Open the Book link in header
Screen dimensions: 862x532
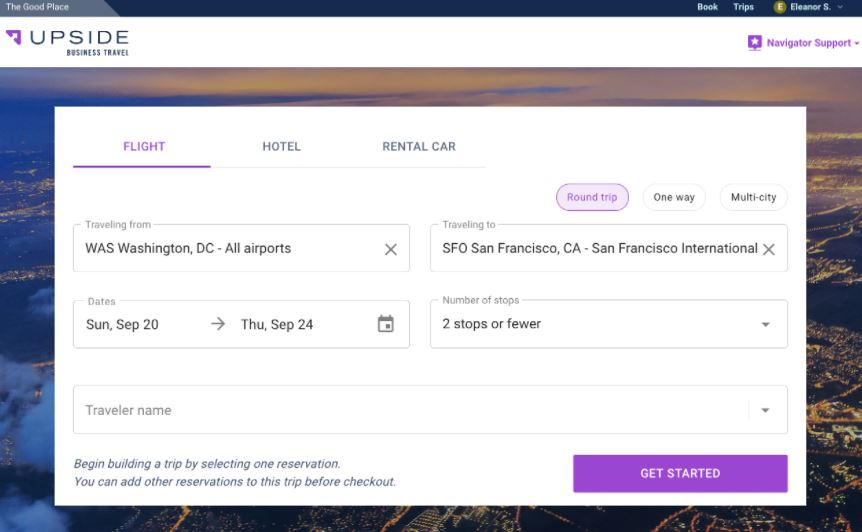[707, 7]
